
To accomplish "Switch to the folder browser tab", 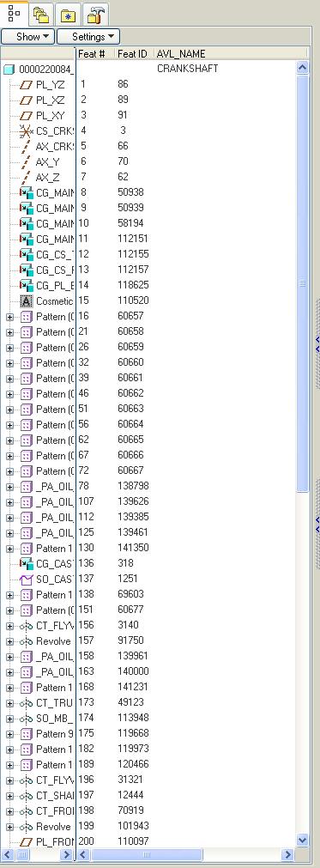I will pyautogui.click(x=41, y=15).
